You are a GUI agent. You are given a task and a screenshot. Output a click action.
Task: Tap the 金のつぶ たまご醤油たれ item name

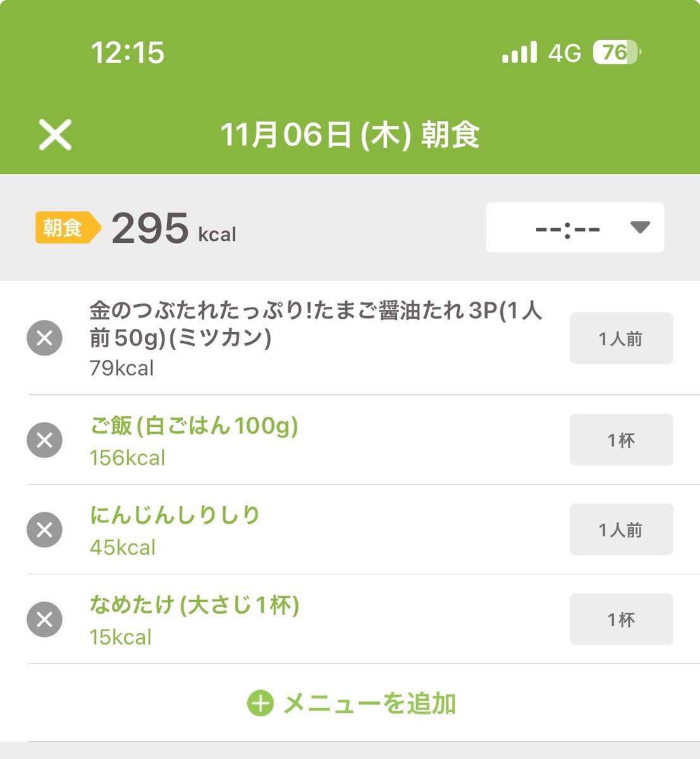pos(315,324)
